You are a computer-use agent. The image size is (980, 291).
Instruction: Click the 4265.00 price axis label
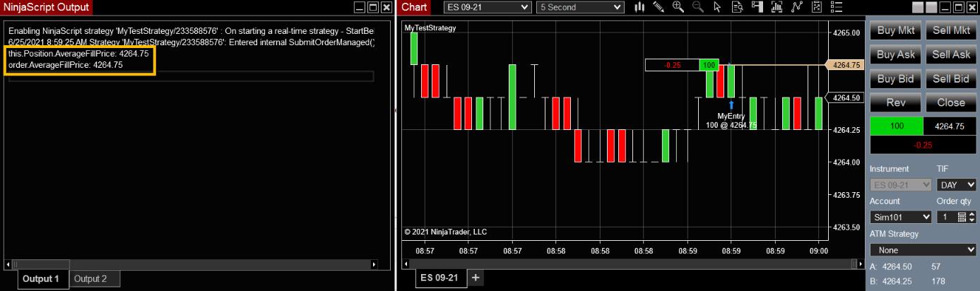click(x=846, y=32)
